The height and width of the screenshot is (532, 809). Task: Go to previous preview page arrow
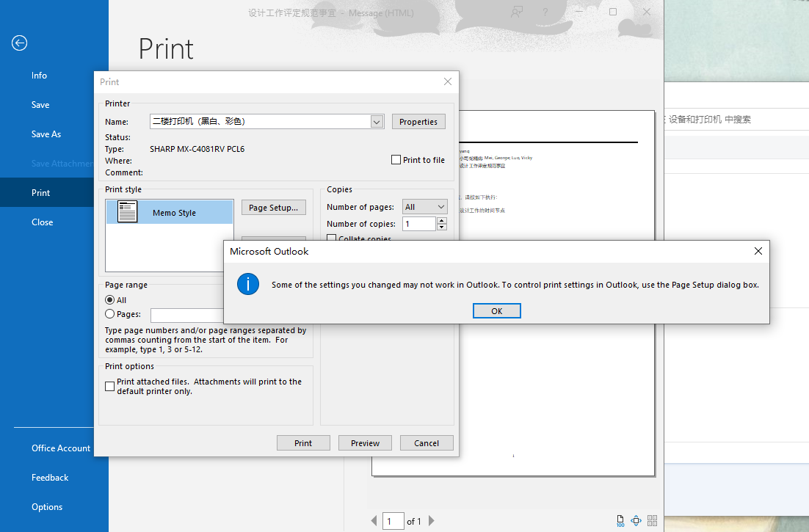[375, 521]
